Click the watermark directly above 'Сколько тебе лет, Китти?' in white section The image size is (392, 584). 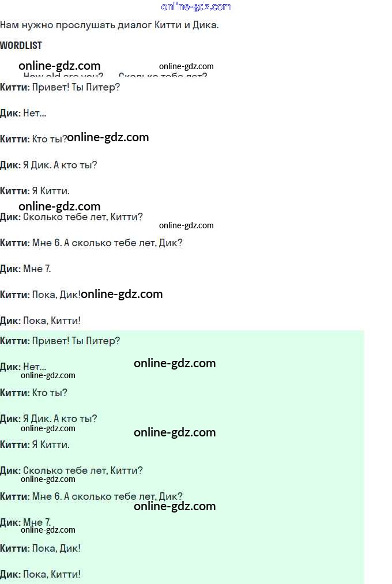tap(59, 206)
